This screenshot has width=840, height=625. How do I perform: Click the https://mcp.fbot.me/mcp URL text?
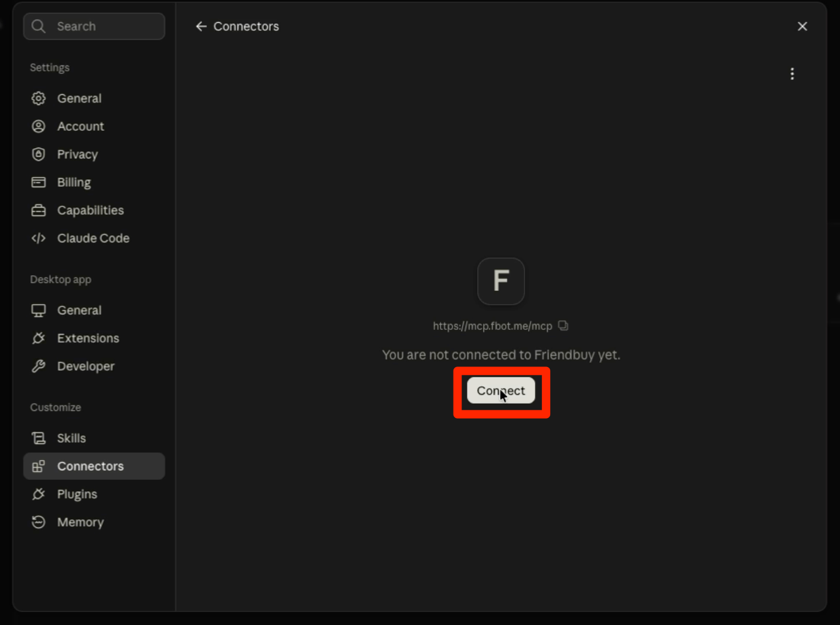coord(493,326)
